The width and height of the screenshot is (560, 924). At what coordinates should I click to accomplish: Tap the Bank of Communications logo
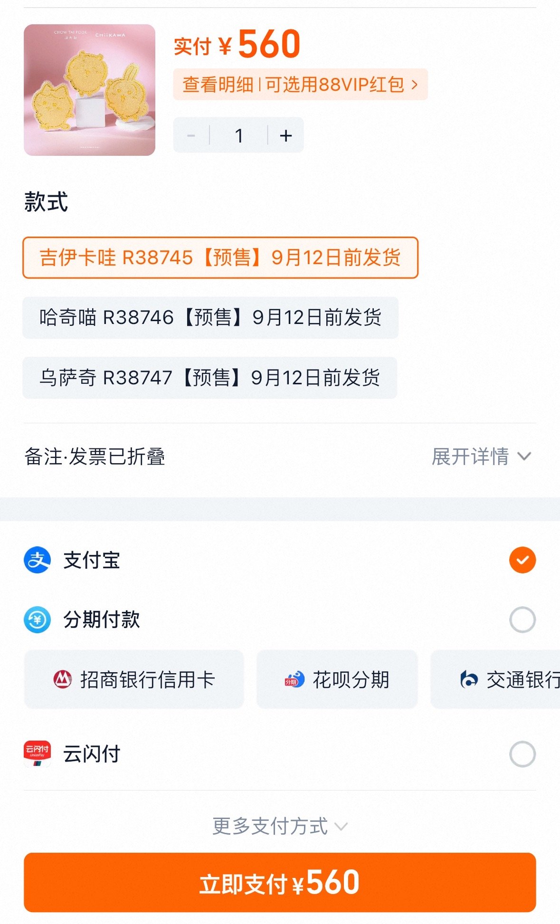469,679
